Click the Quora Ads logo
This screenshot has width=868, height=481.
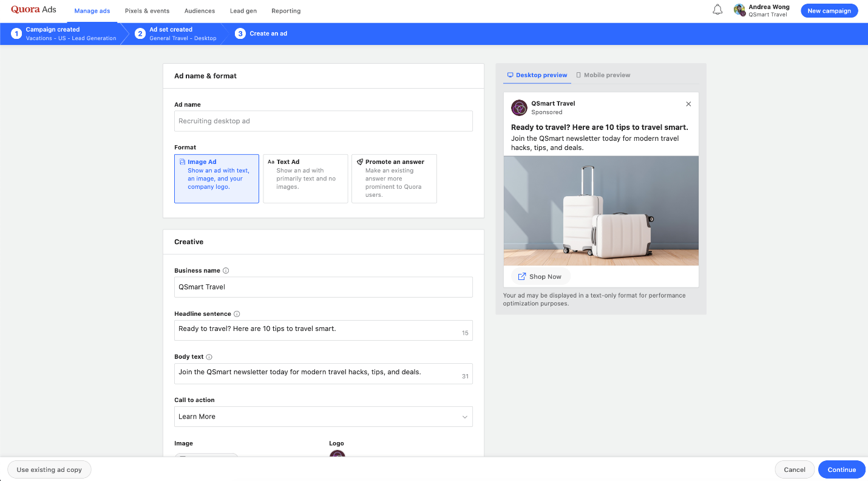click(x=33, y=10)
